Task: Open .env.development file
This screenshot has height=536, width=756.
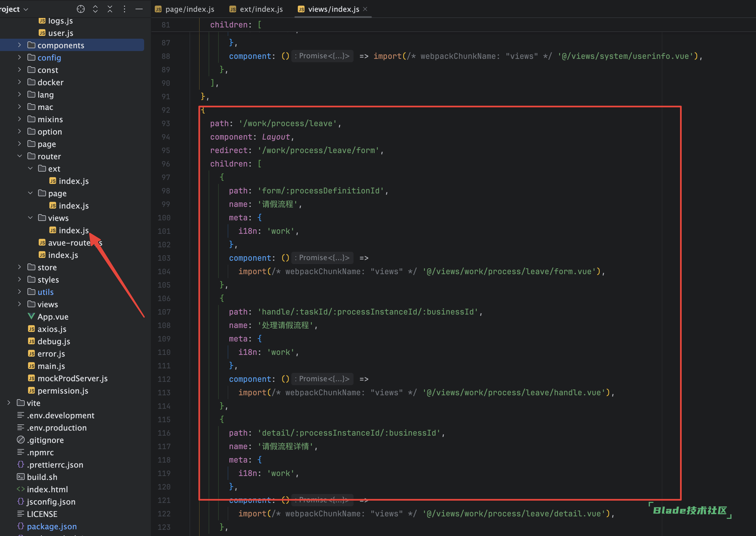Action: click(x=56, y=415)
